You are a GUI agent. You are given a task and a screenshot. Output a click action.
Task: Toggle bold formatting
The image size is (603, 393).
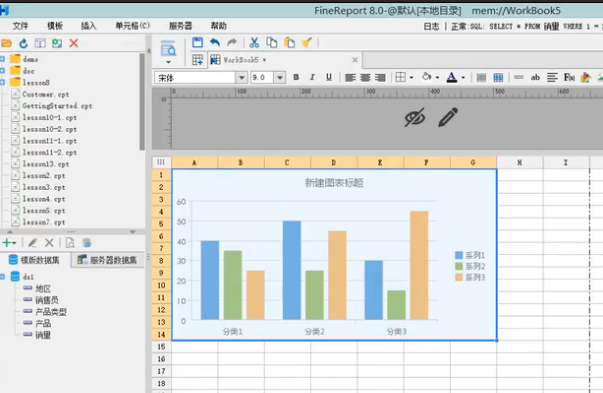(296, 77)
